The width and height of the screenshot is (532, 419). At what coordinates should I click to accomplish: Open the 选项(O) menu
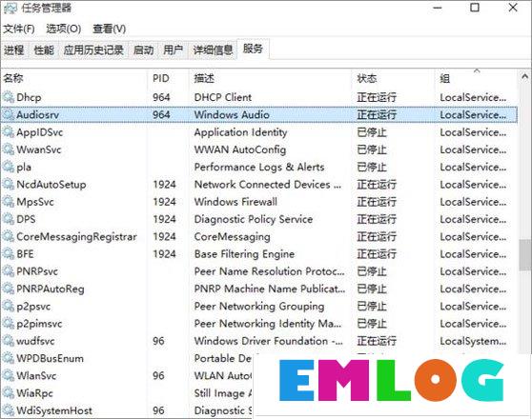[x=64, y=29]
